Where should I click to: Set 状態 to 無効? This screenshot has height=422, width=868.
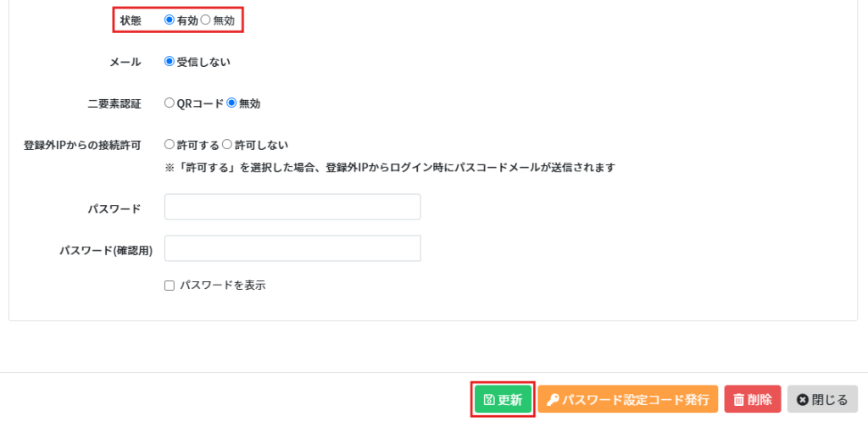click(x=206, y=19)
